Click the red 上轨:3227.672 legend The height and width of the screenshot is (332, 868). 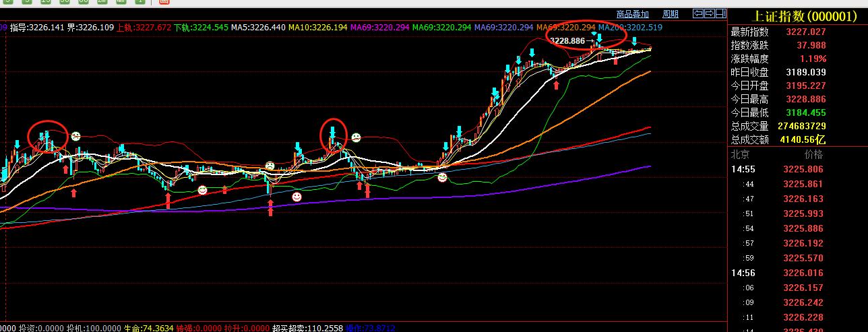click(144, 28)
